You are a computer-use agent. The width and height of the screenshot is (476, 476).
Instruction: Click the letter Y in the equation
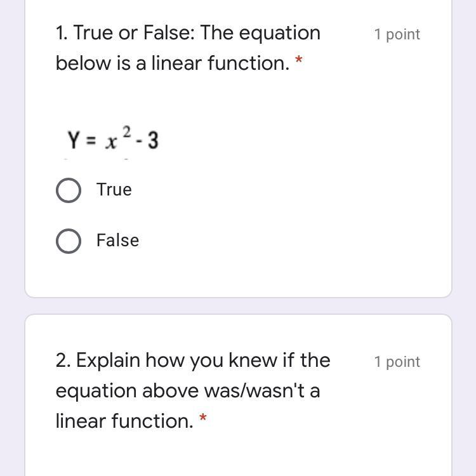click(74, 140)
